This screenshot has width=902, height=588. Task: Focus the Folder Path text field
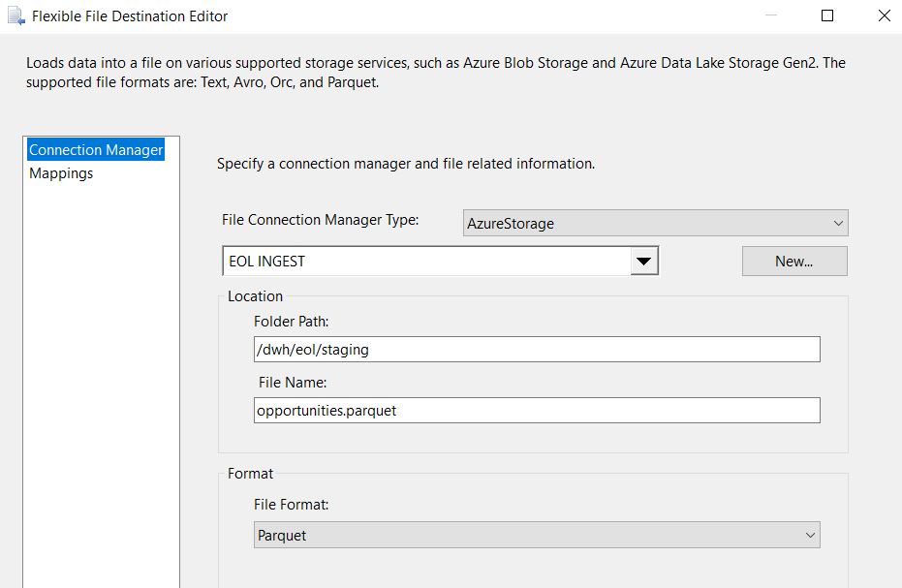(537, 350)
